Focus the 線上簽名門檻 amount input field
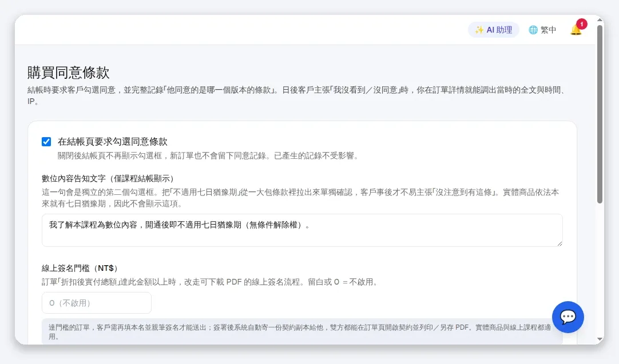 [x=97, y=303]
